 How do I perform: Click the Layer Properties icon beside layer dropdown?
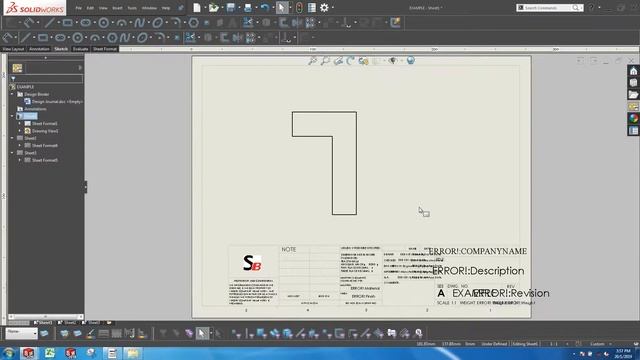(44, 333)
